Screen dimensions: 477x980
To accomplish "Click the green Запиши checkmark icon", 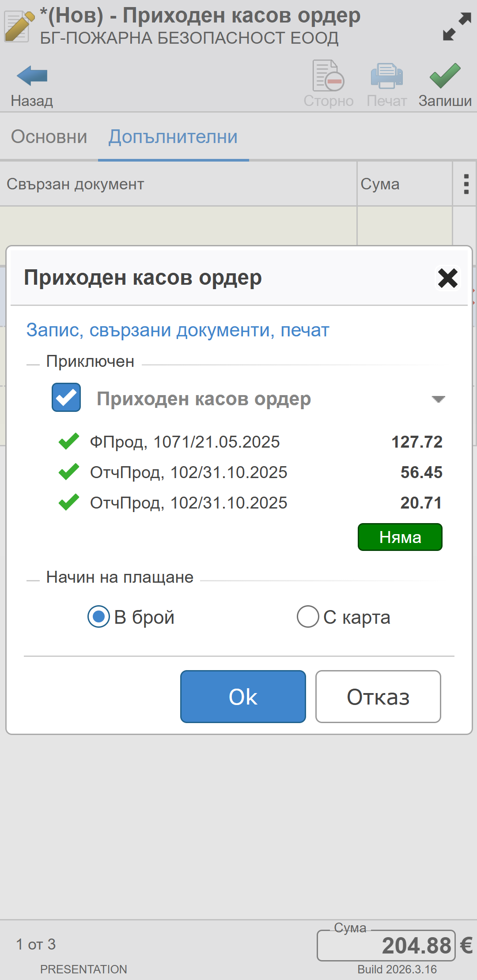I will click(445, 76).
